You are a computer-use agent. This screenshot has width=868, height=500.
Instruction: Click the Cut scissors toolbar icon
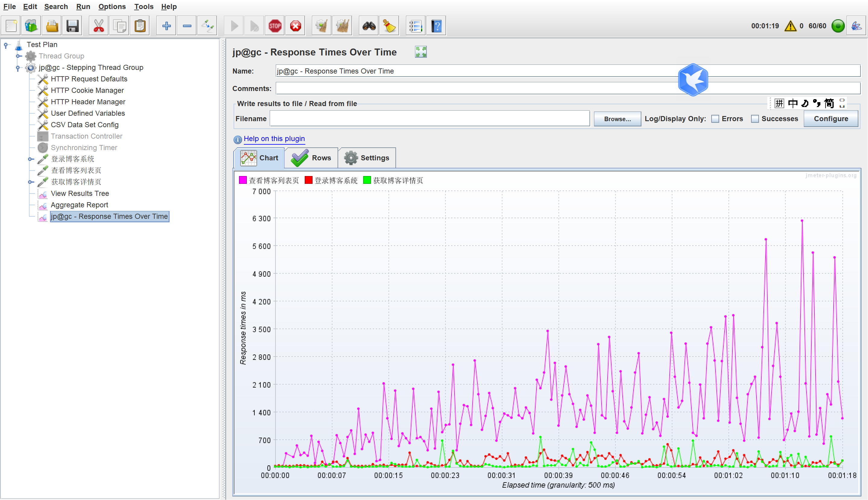[99, 26]
